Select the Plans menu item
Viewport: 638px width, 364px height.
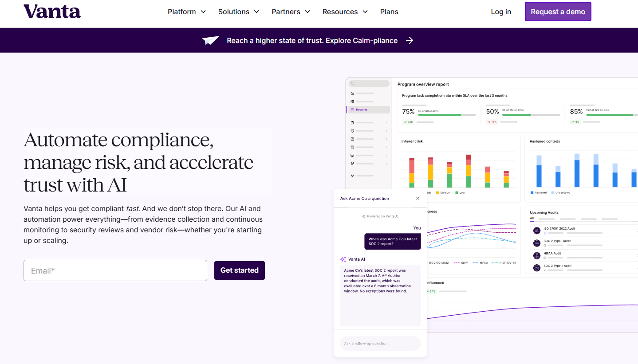(389, 12)
